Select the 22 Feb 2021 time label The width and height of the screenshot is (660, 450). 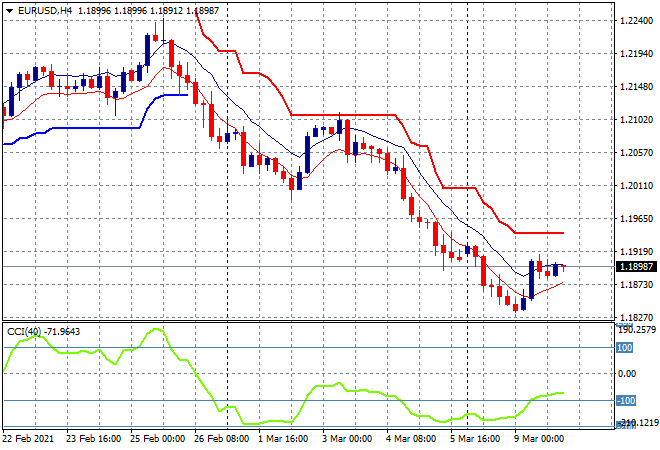(32, 440)
